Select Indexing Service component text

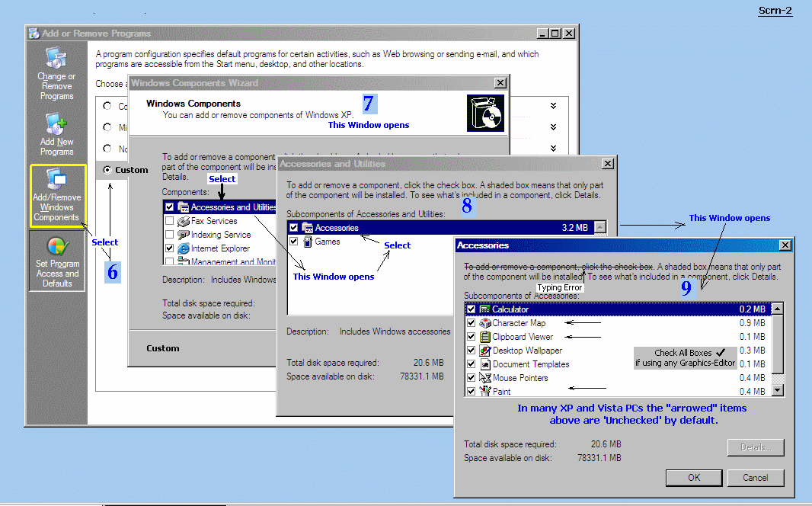point(221,235)
